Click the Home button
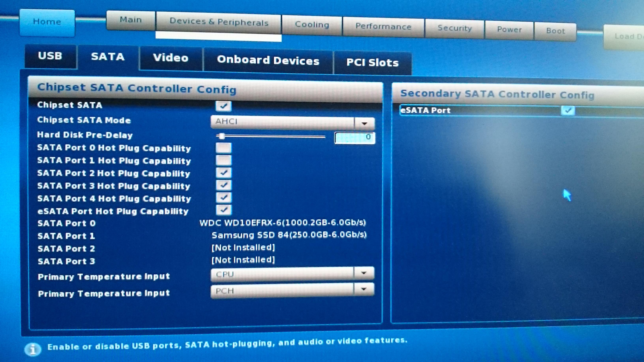 click(x=47, y=22)
